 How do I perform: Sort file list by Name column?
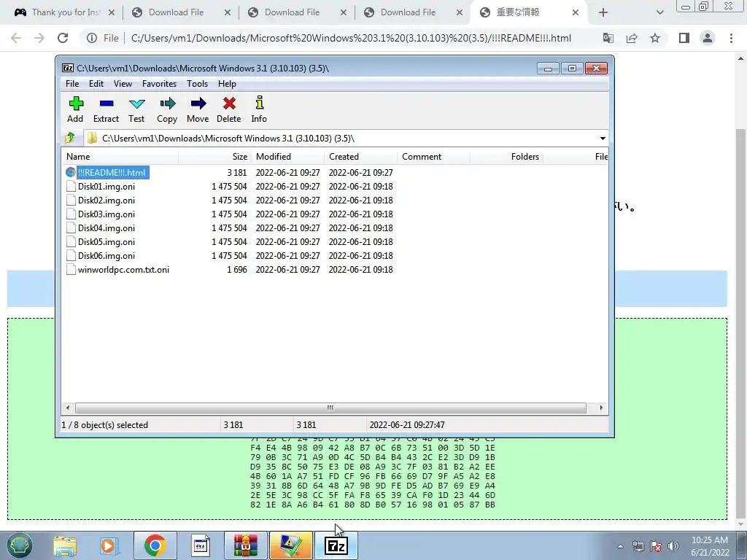(x=120, y=157)
